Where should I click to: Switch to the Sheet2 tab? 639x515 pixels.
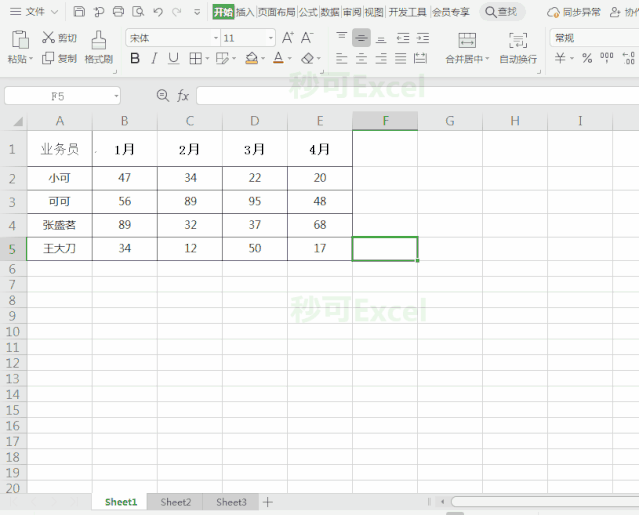[176, 502]
